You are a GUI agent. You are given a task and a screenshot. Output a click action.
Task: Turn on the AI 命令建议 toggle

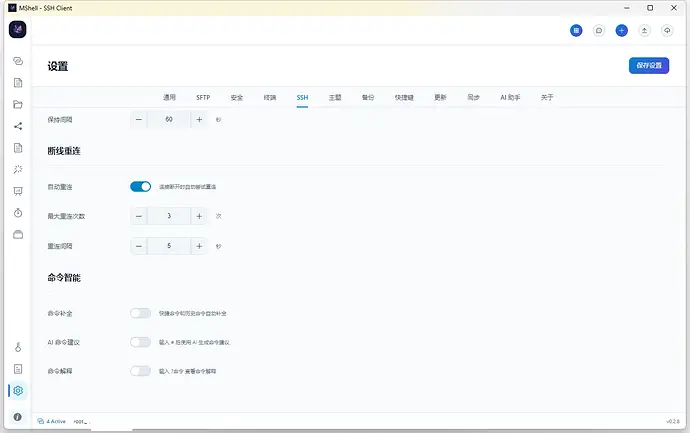click(x=140, y=342)
